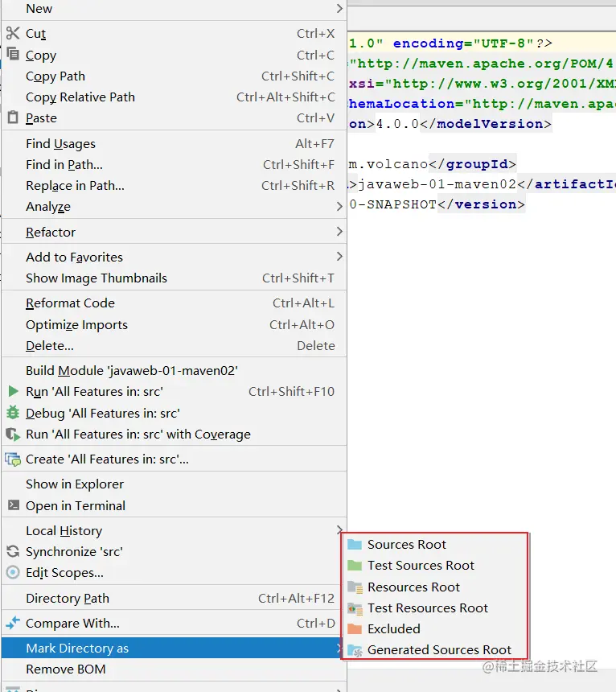616x692 pixels.
Task: Expand the New submenu arrow
Action: tap(339, 8)
